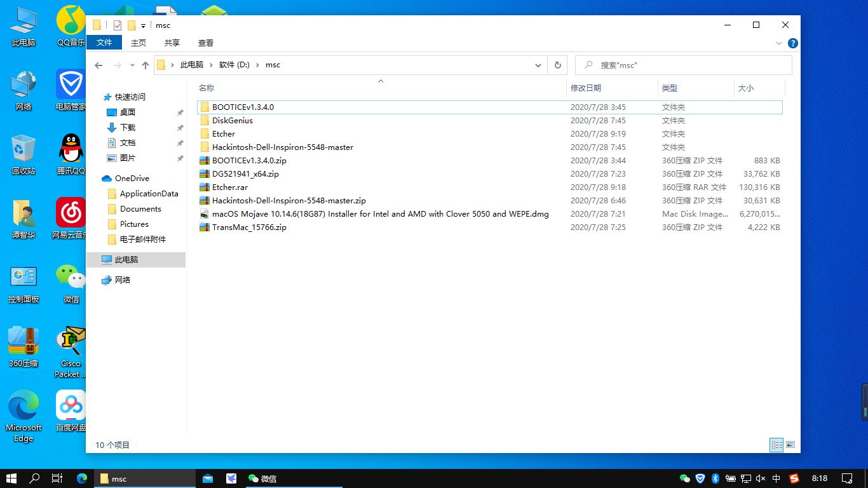Open the 文件 menu tab

point(104,43)
